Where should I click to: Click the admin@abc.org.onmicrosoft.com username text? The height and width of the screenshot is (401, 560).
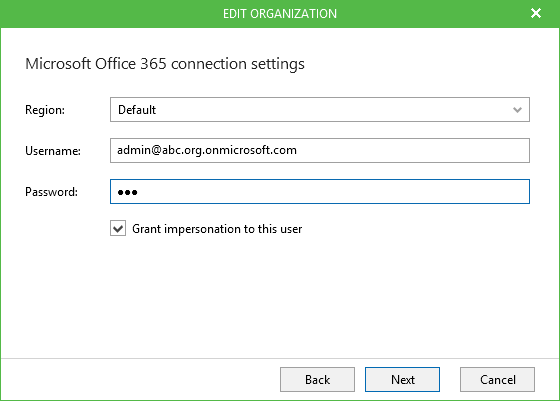[207, 150]
